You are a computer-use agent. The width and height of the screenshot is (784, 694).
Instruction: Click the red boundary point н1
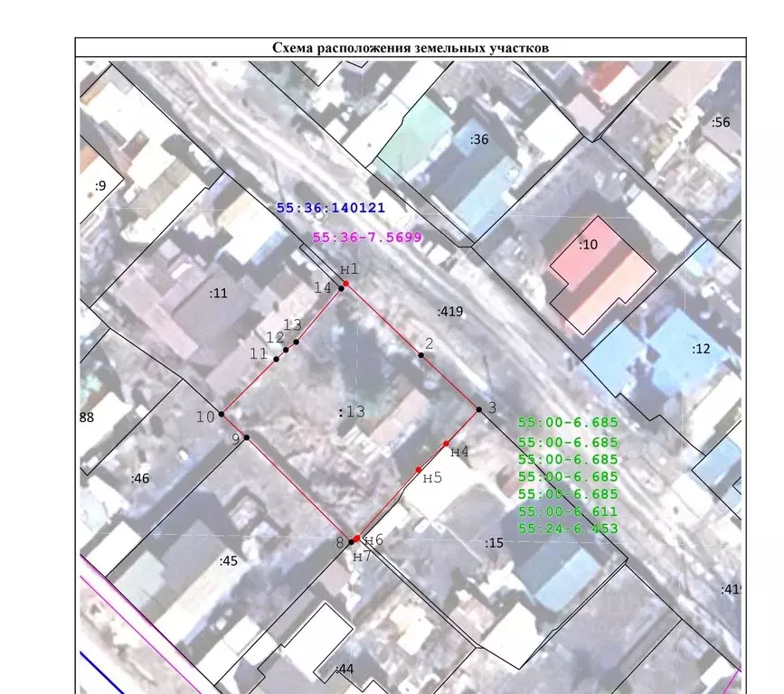click(345, 284)
